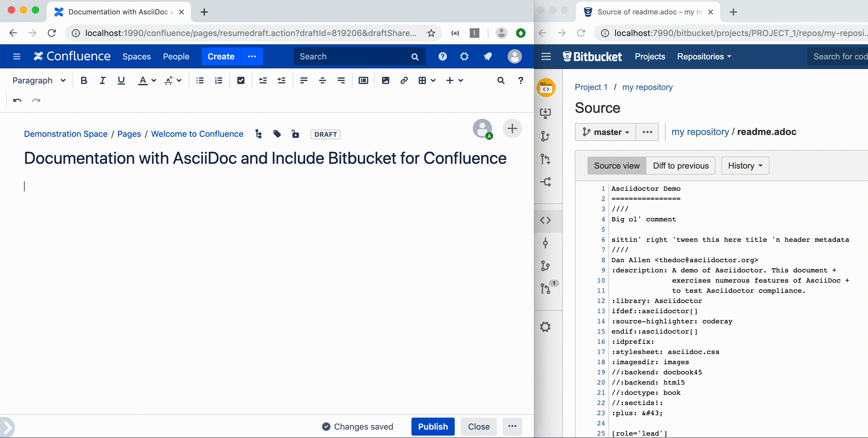
Task: Insert a task checkbox list item
Action: pyautogui.click(x=241, y=80)
